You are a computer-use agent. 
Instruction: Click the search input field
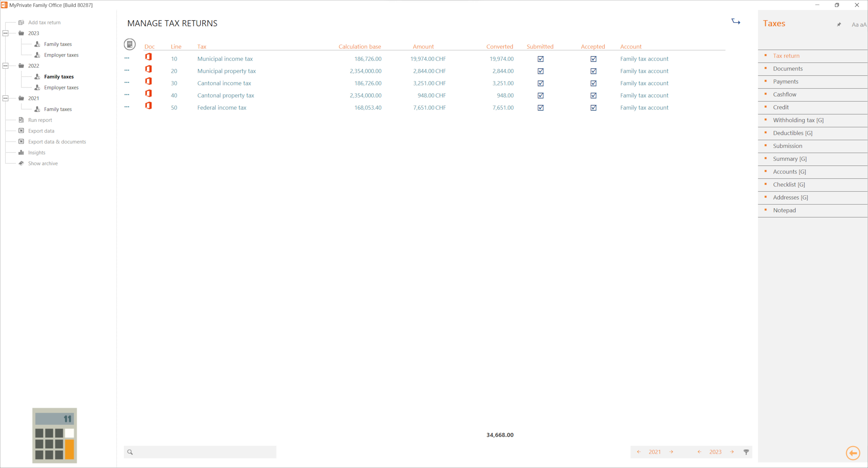(x=204, y=452)
